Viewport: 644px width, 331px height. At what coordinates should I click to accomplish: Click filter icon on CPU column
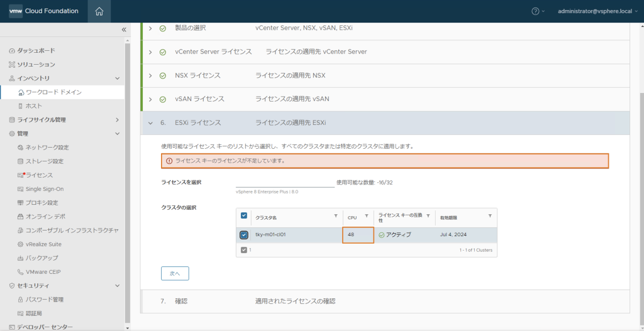367,217
